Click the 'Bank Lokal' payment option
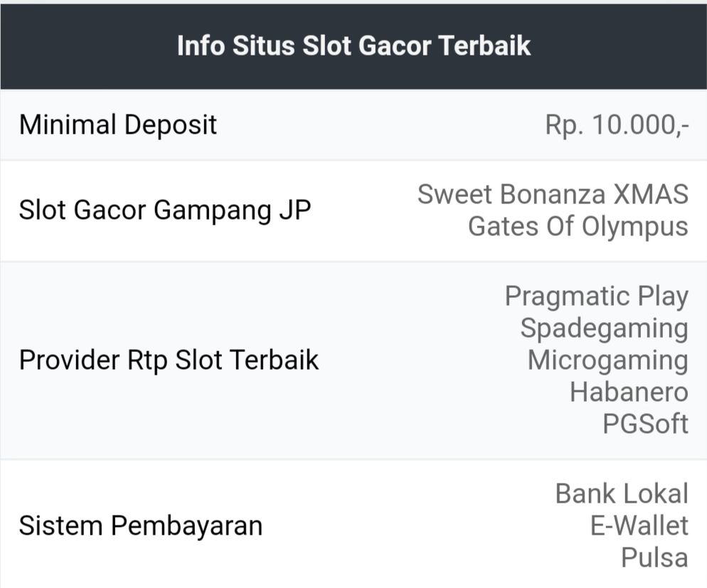The height and width of the screenshot is (588, 707). 622,493
